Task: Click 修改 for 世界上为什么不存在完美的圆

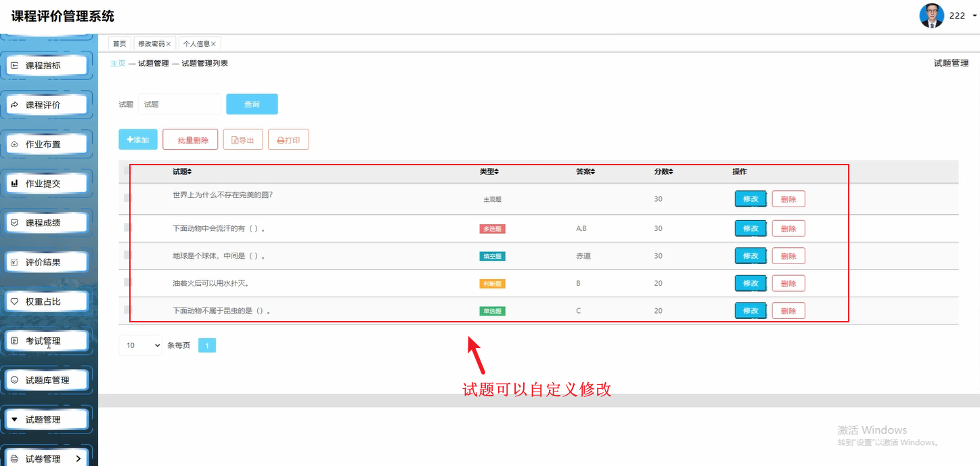Action: (x=751, y=199)
